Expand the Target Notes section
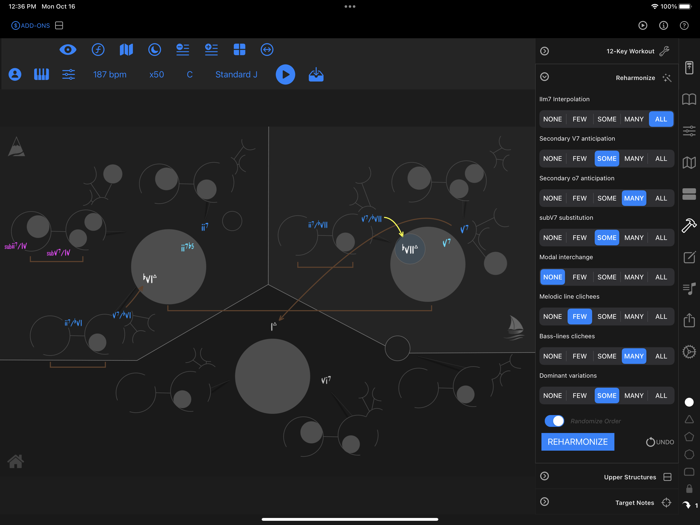Image resolution: width=700 pixels, height=525 pixels. 545,502
